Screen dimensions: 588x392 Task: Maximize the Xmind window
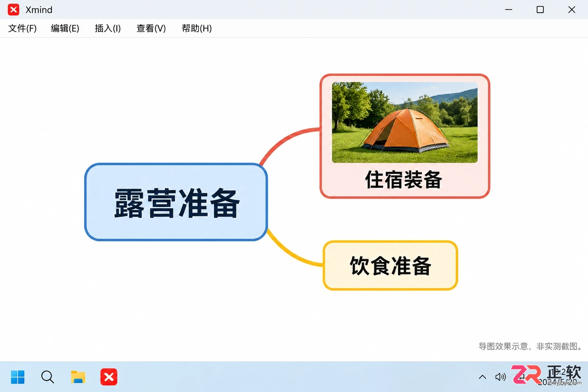(540, 9)
